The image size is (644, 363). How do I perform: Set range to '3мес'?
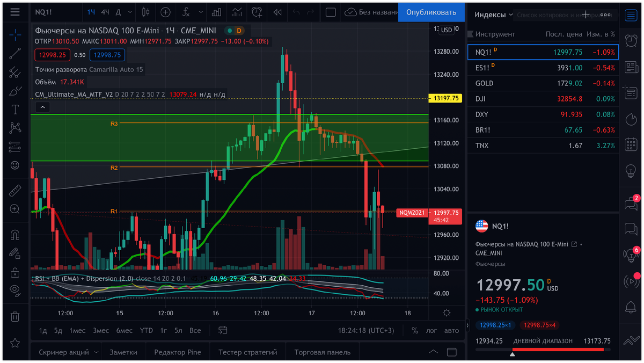100,330
